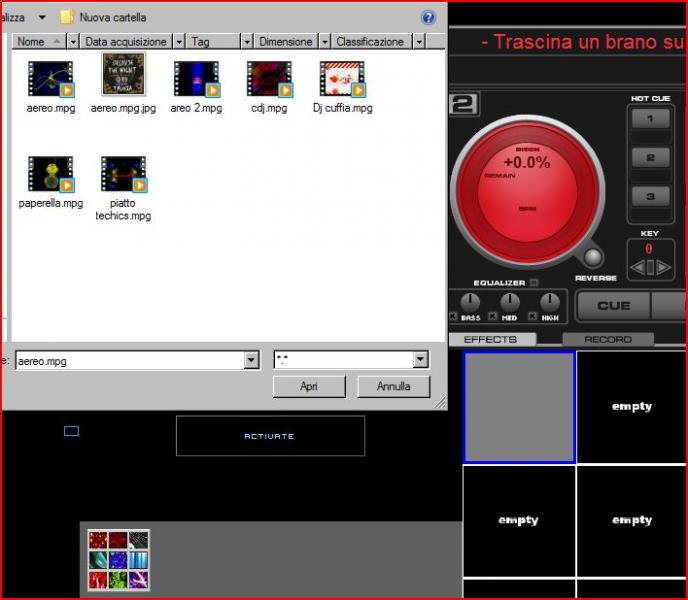Open the dialog help question mark icon
This screenshot has height=600, width=688.
pyautogui.click(x=429, y=17)
